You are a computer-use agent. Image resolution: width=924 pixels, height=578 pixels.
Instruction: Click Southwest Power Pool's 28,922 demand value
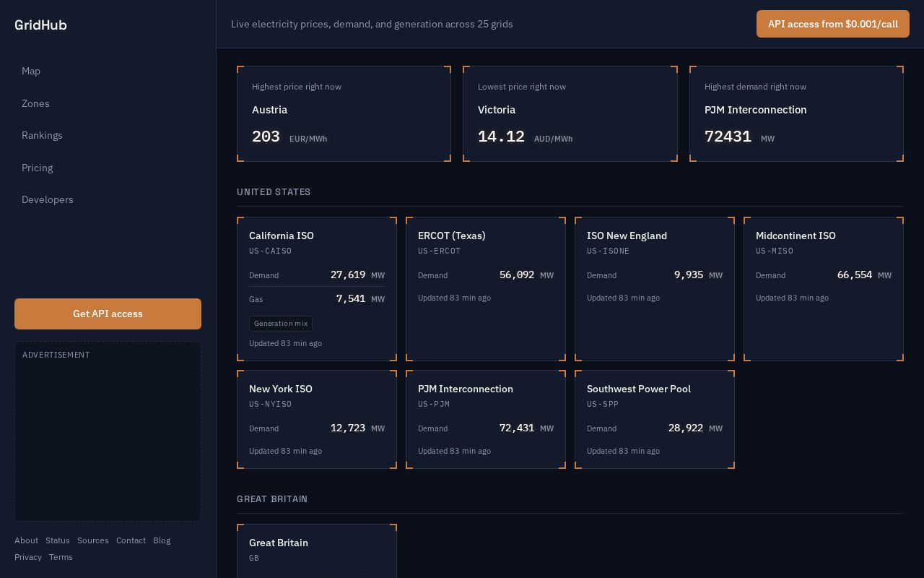(x=686, y=428)
